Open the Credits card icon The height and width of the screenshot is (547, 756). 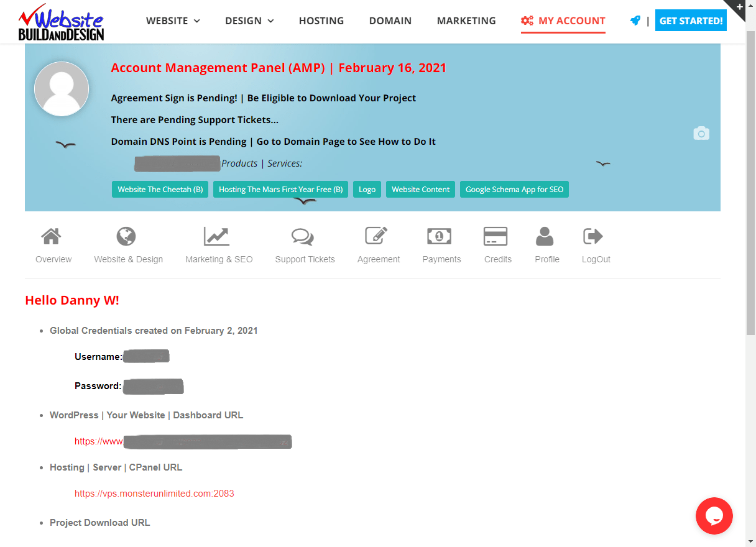496,237
